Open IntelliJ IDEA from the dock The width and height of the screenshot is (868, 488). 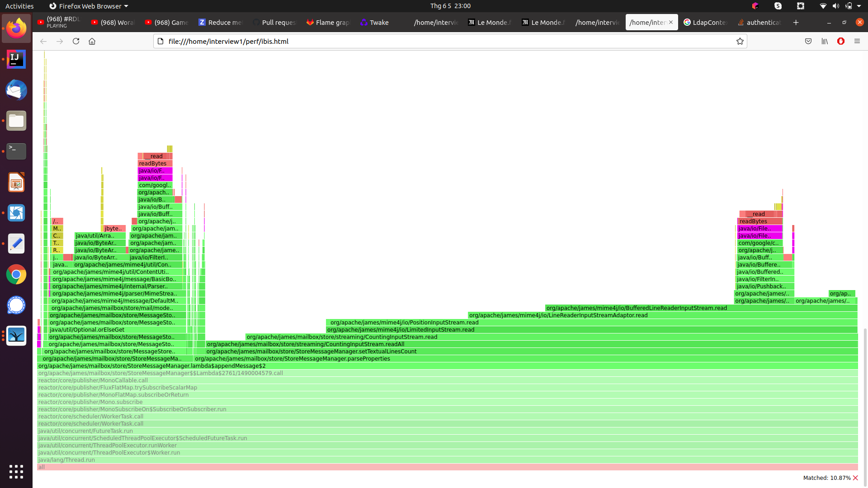click(16, 59)
